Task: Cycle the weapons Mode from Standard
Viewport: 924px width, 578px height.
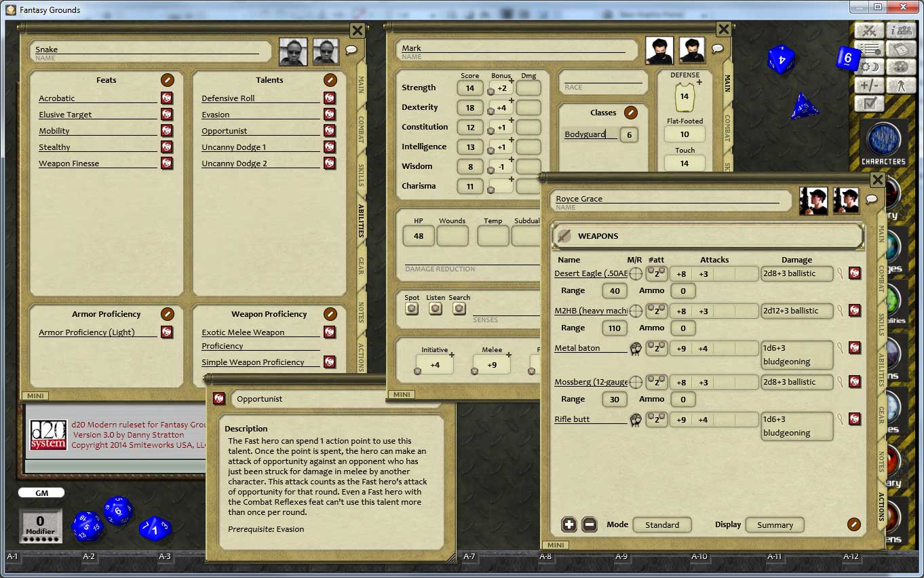Action: click(x=661, y=524)
